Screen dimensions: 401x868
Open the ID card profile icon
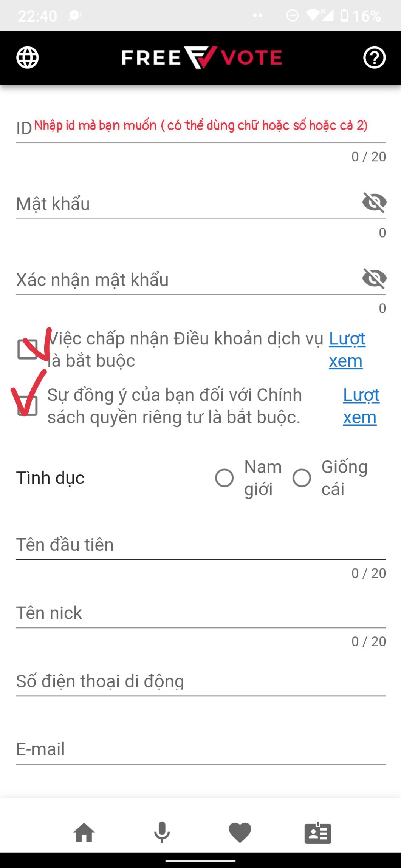click(318, 832)
